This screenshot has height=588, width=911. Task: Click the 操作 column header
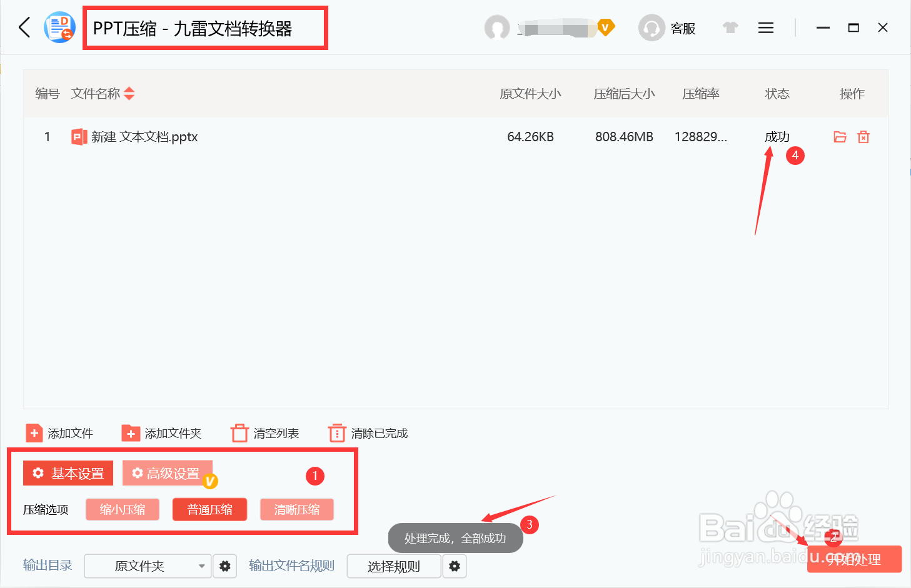[x=852, y=94]
